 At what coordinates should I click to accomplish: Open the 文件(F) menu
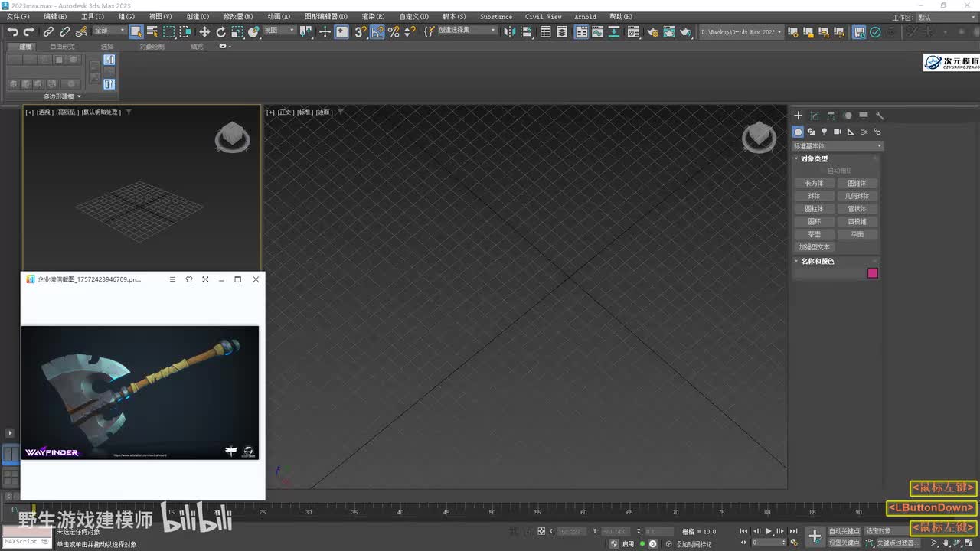tap(18, 17)
